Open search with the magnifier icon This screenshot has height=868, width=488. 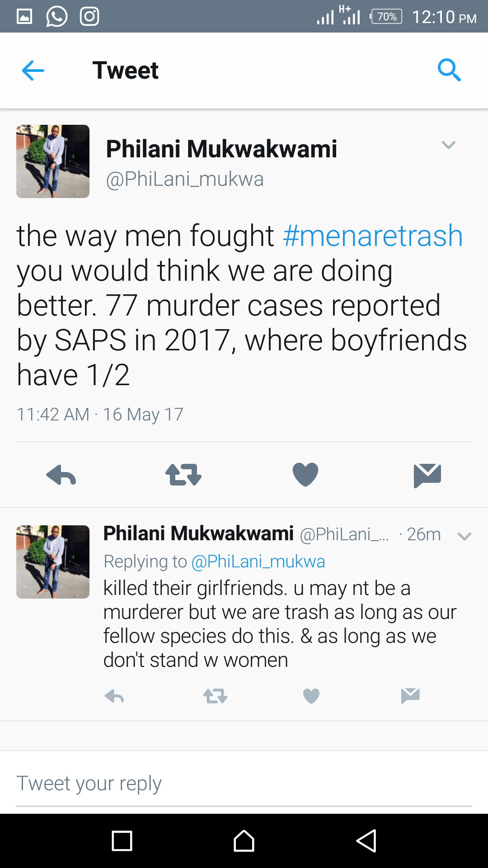click(x=449, y=70)
